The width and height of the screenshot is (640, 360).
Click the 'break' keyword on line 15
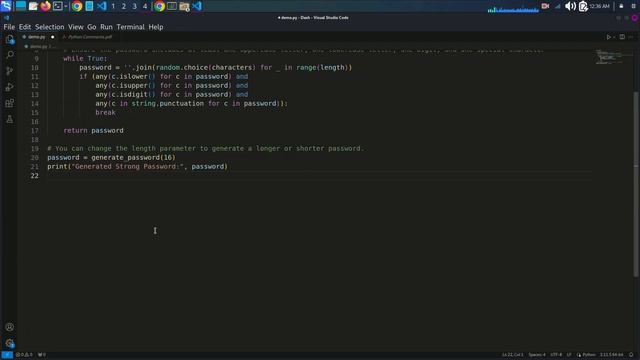click(x=105, y=113)
